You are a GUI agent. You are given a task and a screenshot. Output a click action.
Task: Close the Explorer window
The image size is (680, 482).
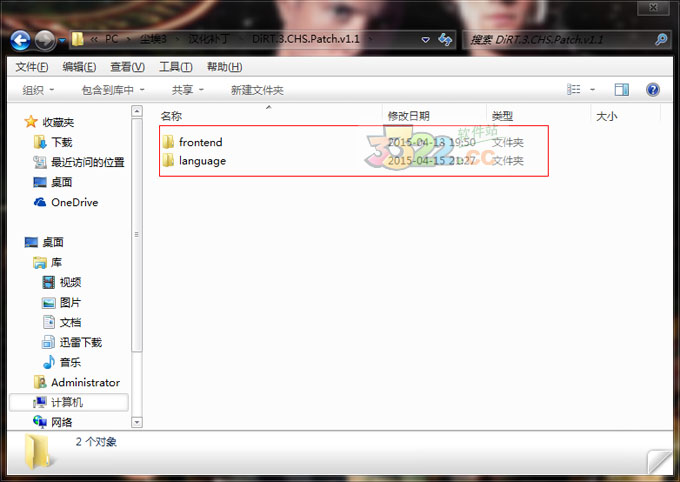pos(653,8)
